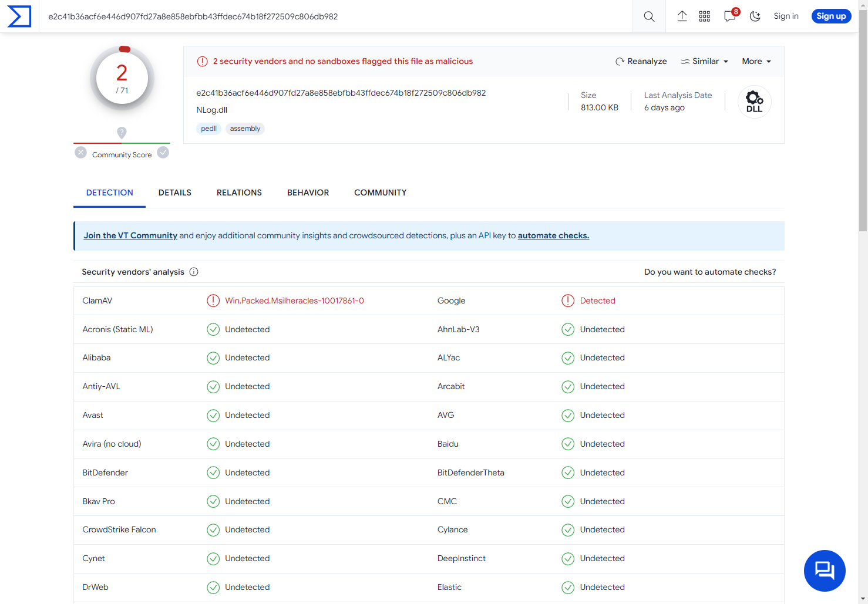Toggle dark mode with the moon icon
This screenshot has width=868, height=604.
[755, 16]
